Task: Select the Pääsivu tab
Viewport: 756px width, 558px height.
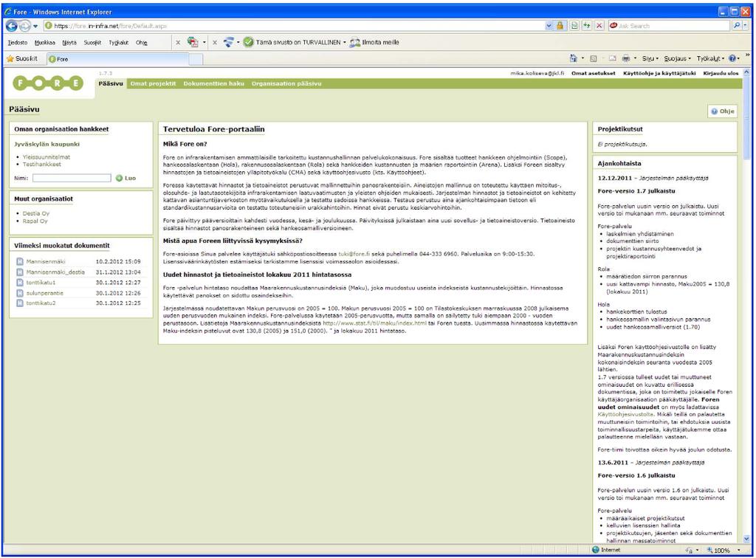Action: click(x=111, y=83)
